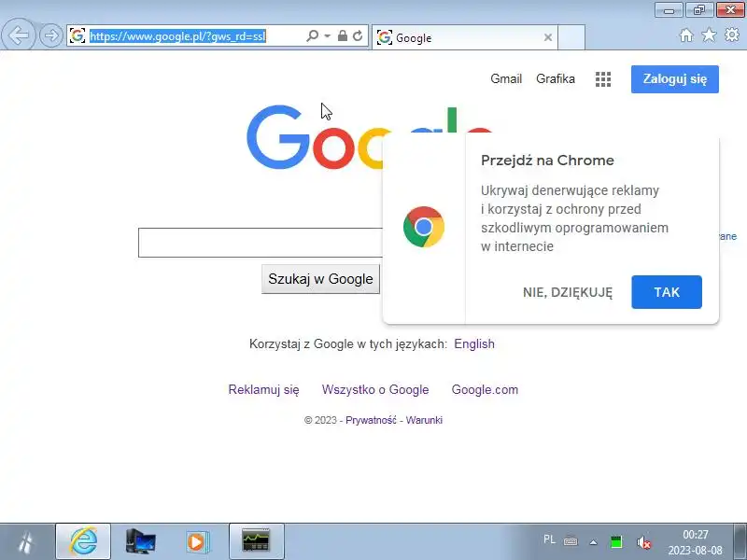Open the Prywatność link
Image resolution: width=747 pixels, height=560 pixels.
click(371, 420)
